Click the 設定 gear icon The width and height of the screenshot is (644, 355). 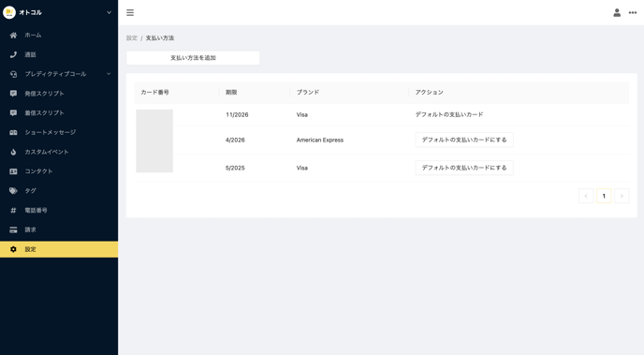coord(13,249)
